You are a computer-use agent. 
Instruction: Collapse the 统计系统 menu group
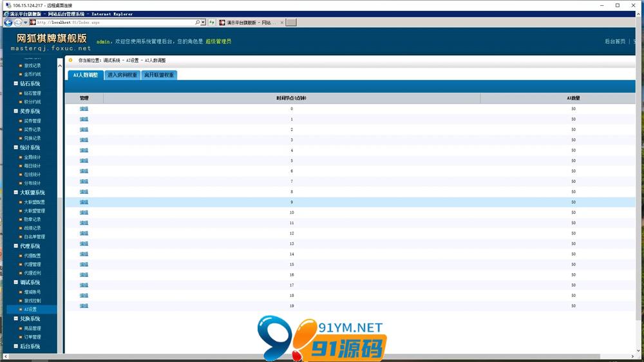16,148
